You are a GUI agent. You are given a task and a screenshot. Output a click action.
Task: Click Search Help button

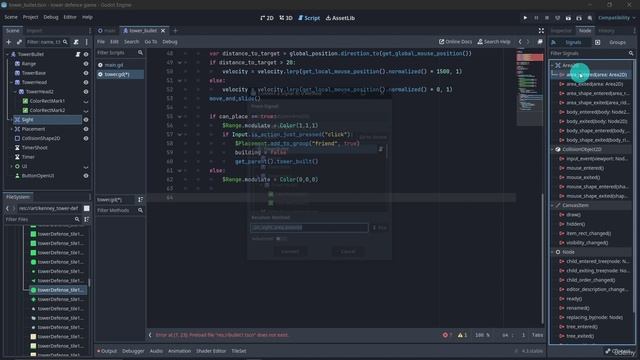(x=494, y=42)
